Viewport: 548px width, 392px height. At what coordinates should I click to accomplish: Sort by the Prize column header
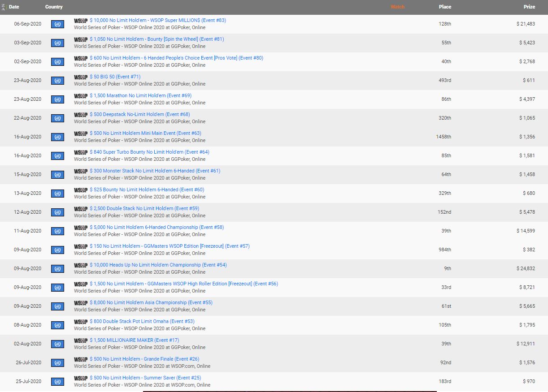tap(529, 7)
